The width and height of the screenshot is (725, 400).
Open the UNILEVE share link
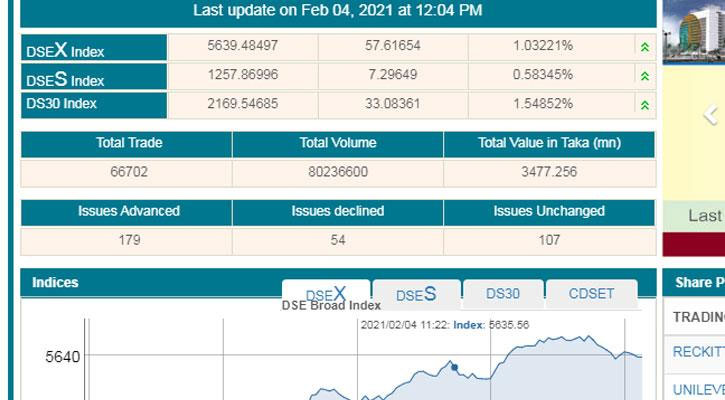tap(698, 389)
